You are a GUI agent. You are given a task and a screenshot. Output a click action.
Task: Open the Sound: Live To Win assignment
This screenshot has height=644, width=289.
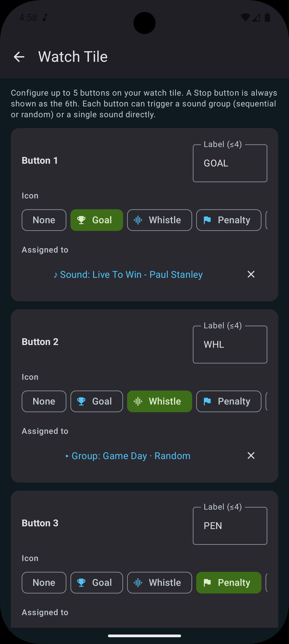[128, 274]
